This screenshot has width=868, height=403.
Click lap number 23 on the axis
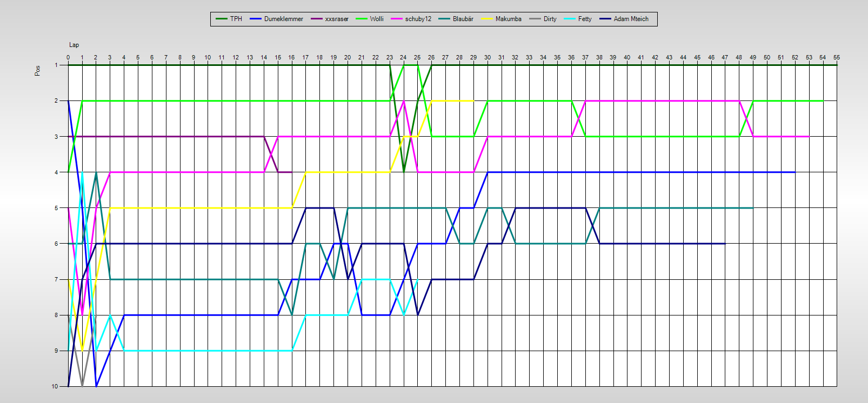pyautogui.click(x=390, y=57)
